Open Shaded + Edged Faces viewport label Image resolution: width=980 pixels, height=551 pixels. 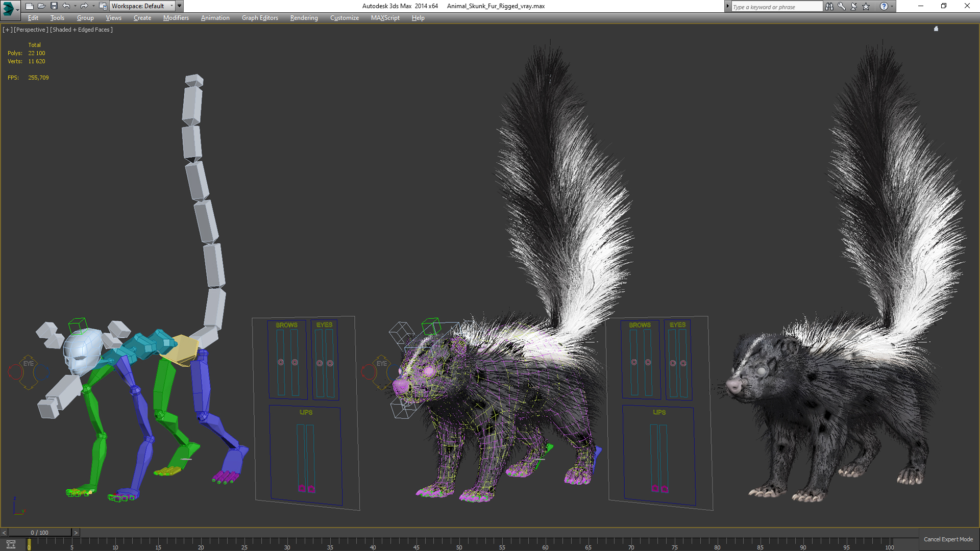point(81,30)
